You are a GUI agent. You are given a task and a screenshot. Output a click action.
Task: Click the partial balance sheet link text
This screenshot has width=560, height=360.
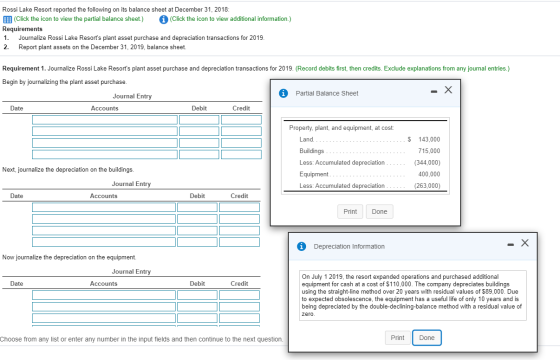pyautogui.click(x=79, y=19)
